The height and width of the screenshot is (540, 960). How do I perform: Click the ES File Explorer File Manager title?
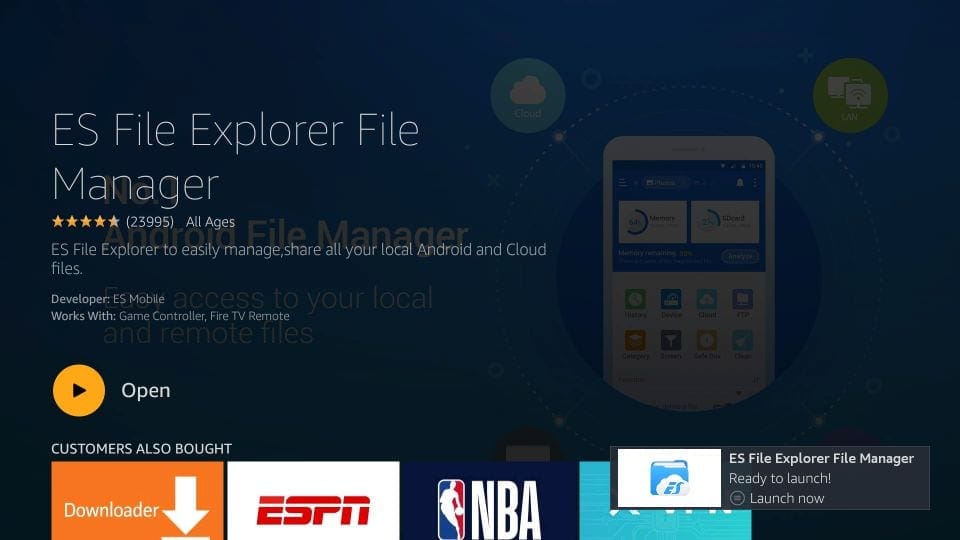[236, 157]
